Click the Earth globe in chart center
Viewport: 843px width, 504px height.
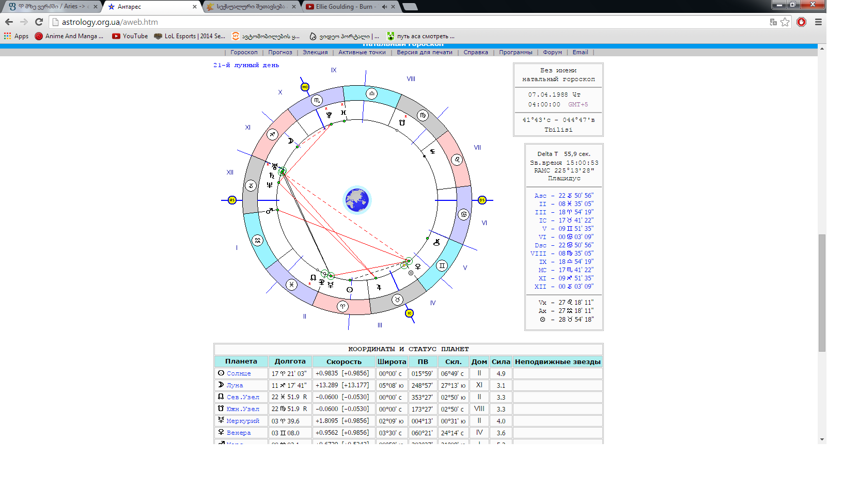point(357,200)
